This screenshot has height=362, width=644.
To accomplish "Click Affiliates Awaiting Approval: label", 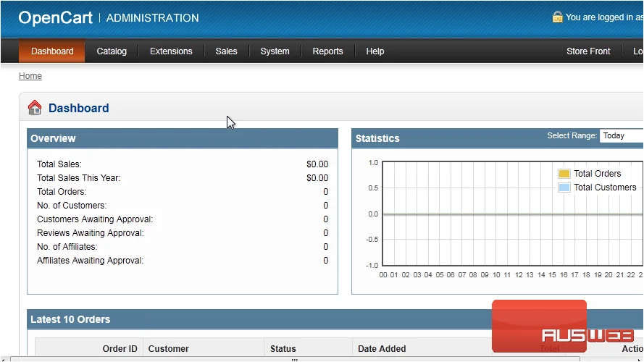I will tap(90, 261).
